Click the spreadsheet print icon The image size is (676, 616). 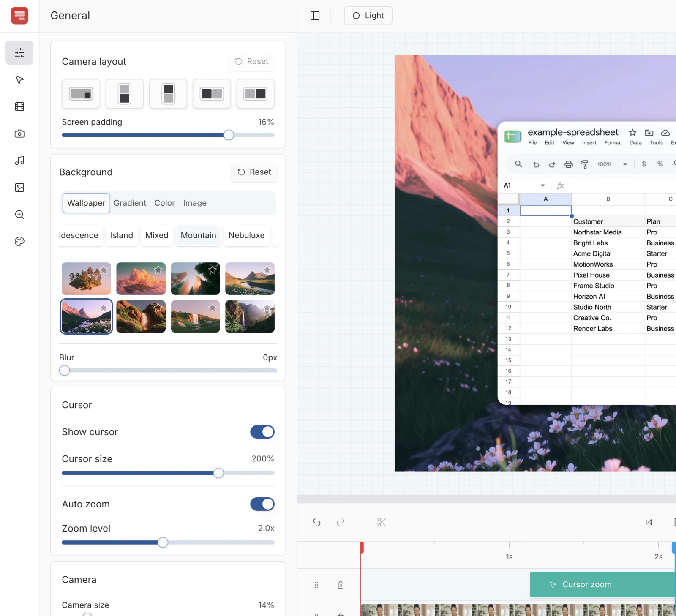coord(569,164)
